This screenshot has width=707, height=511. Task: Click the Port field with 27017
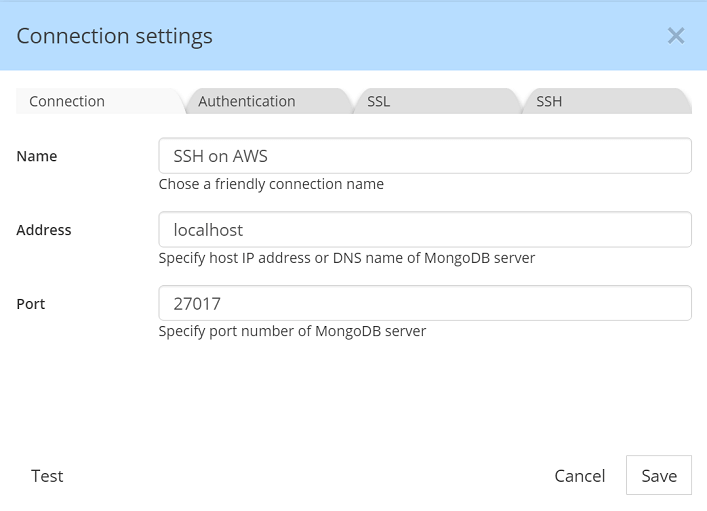[425, 303]
